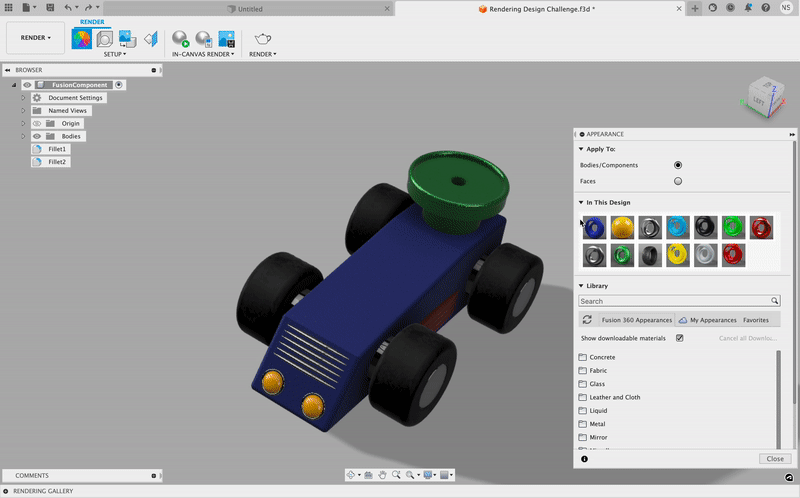
Task: Open the Job Status clock icon
Action: (x=731, y=8)
